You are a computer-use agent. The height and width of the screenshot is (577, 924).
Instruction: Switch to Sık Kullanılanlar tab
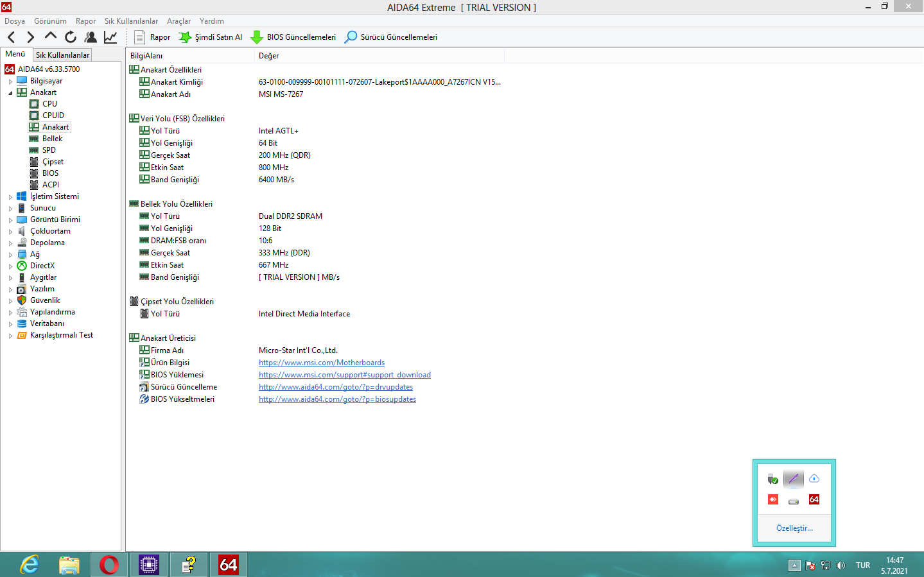pyautogui.click(x=62, y=55)
